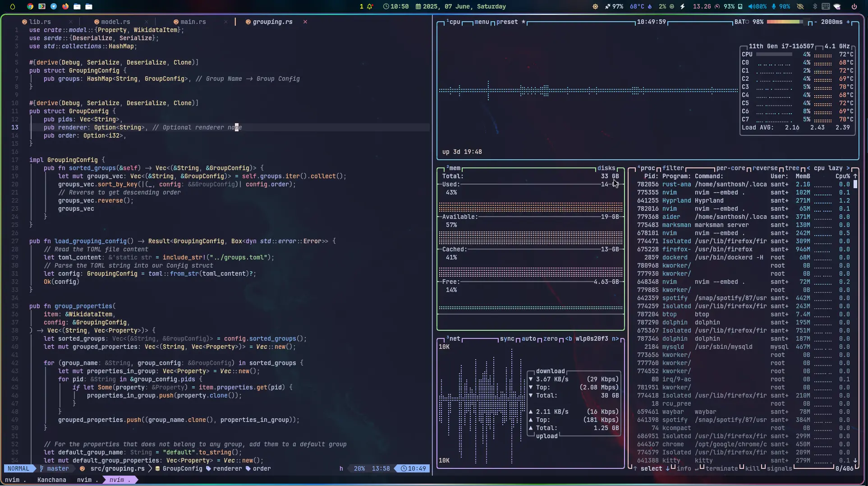This screenshot has height=486, width=868.
Task: Click the keyboard icon in top bar
Action: point(826,6)
